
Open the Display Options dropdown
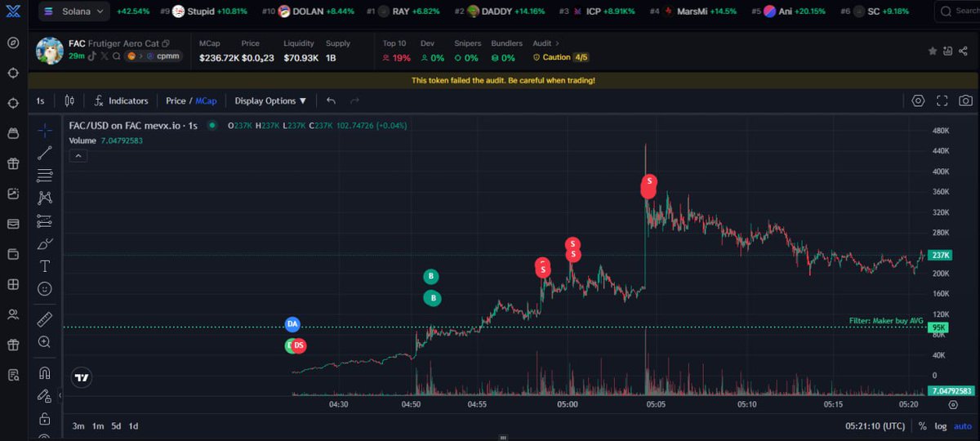click(270, 100)
